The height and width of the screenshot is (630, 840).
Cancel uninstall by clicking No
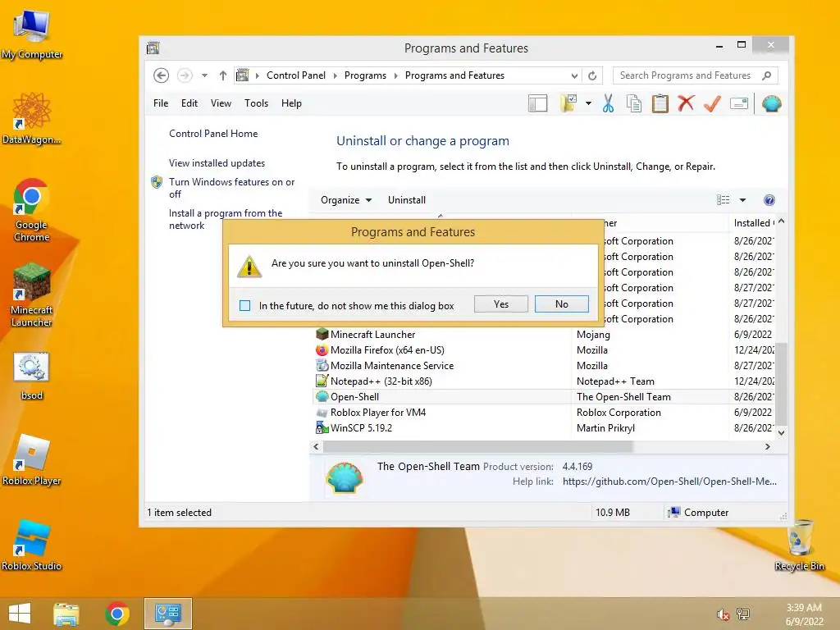pyautogui.click(x=561, y=304)
